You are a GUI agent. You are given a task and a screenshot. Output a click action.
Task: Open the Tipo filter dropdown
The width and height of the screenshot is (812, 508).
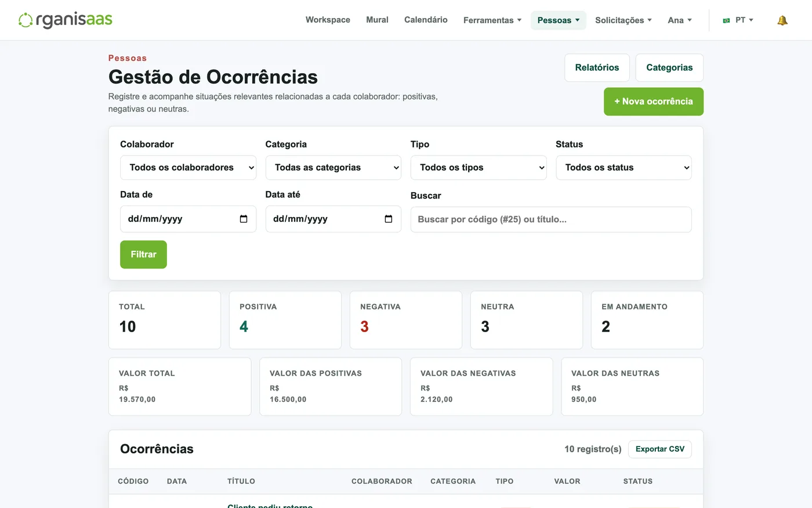point(478,168)
